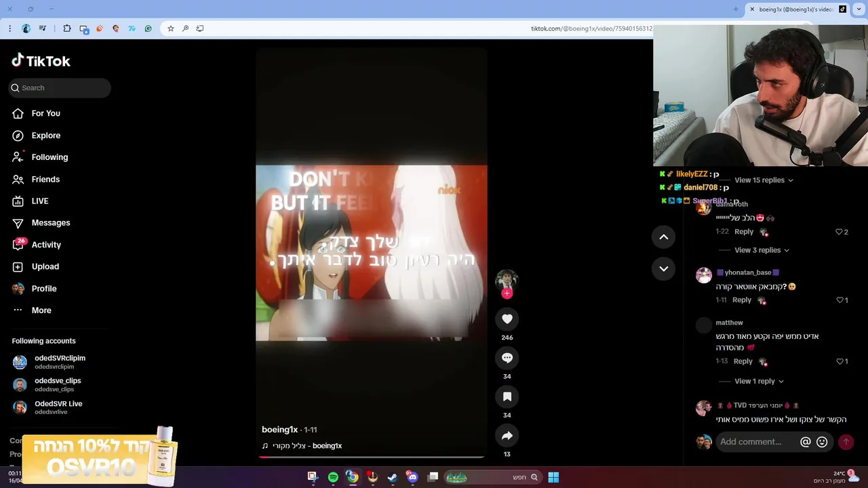Bookmark this page with star icon

(170, 28)
